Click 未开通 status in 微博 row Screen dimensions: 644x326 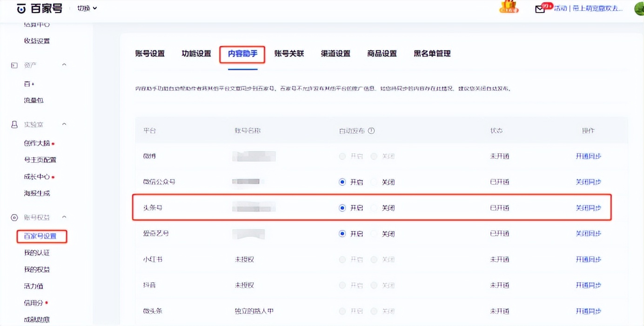499,156
